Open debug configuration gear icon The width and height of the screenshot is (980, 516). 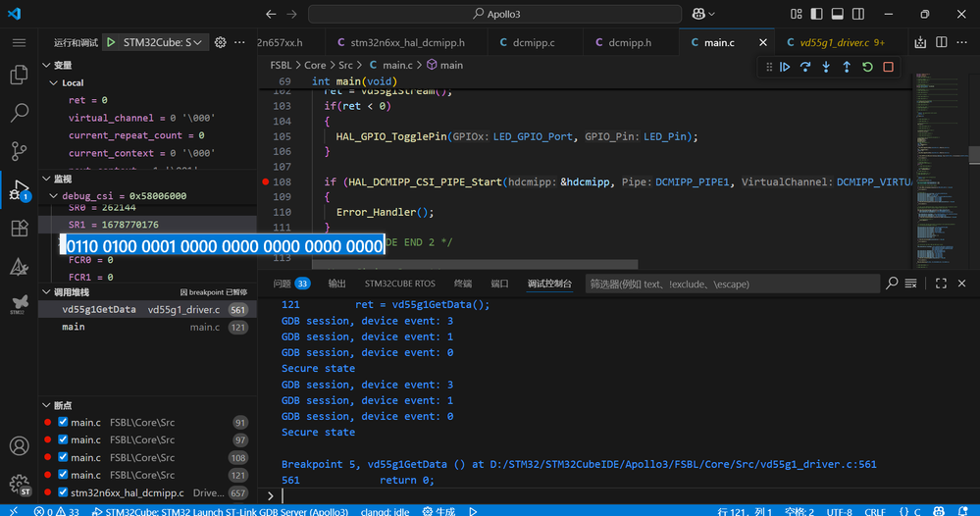221,43
